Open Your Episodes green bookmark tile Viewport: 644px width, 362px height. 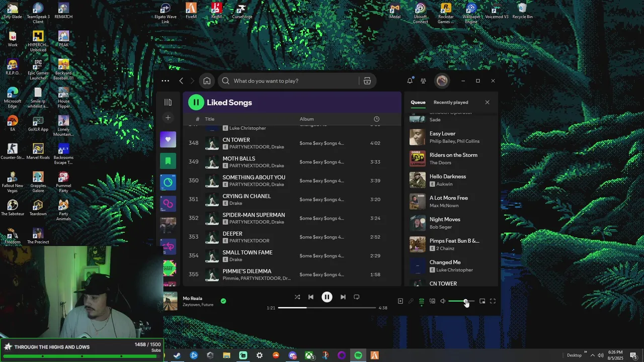(x=168, y=161)
